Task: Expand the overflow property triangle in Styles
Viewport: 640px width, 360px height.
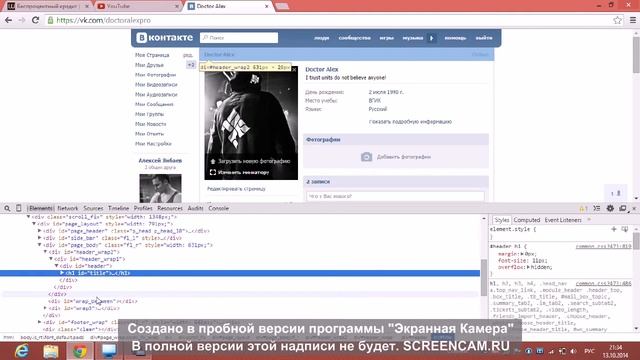Action: pyautogui.click(x=528, y=267)
